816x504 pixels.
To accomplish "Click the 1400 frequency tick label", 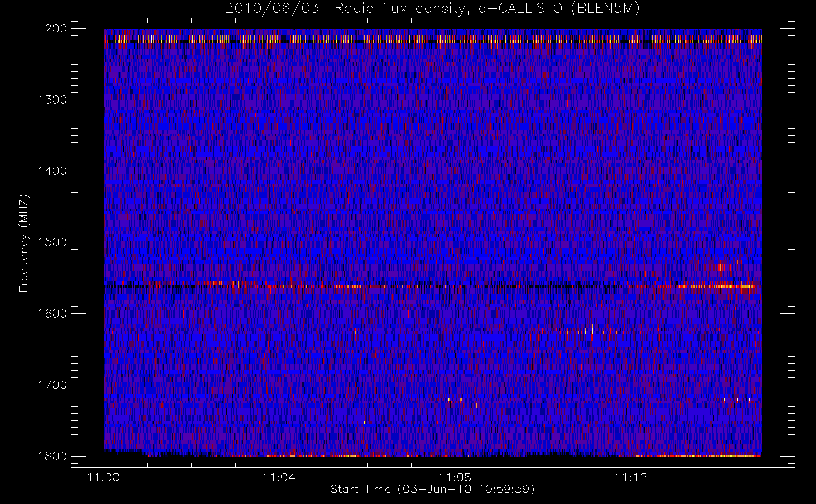I will pos(52,171).
